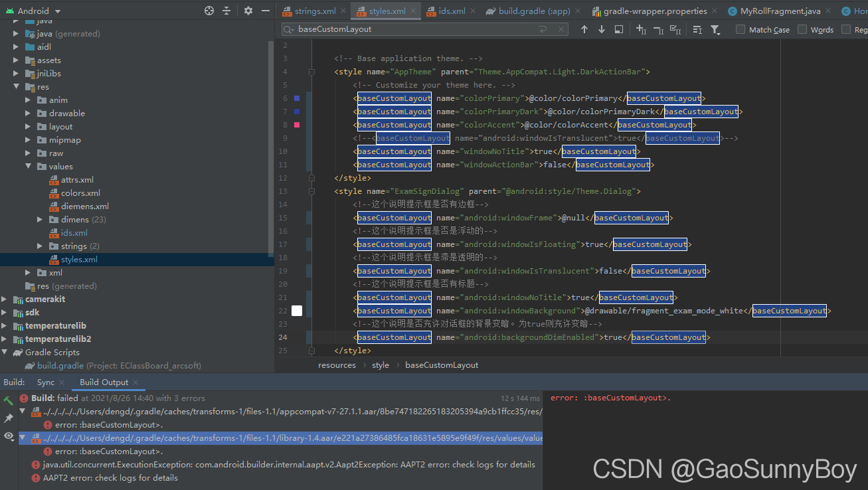Open the Build Output tab
Image resolution: width=868 pixels, height=490 pixels.
click(x=104, y=382)
